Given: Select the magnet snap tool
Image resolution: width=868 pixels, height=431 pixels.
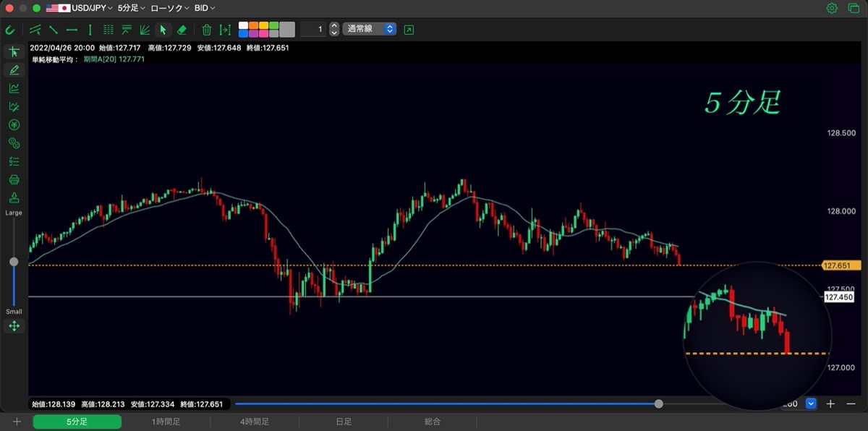Looking at the screenshot, I should tap(10, 30).
